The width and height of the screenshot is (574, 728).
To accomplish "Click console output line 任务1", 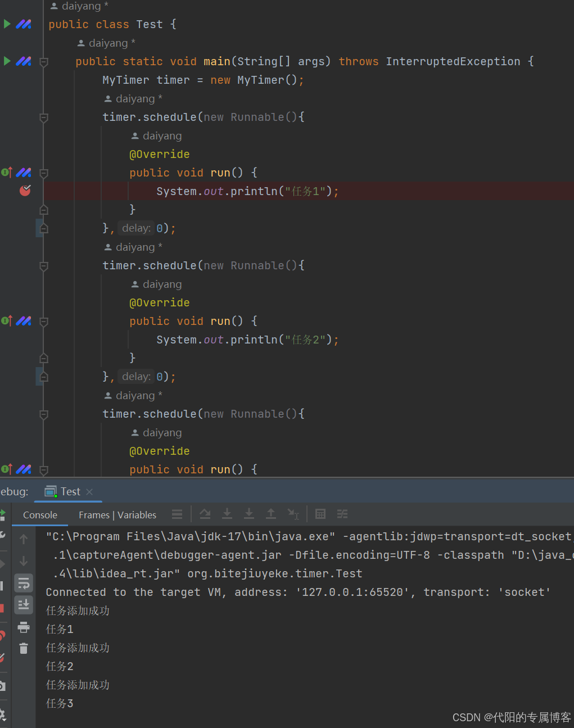I will click(60, 629).
